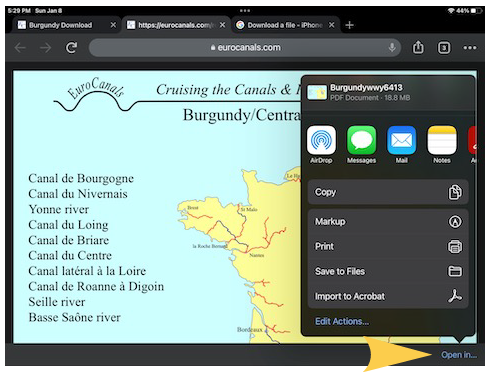Open the tab switcher showing 3 tabs
The width and height of the screenshot is (491, 377).
tap(444, 48)
